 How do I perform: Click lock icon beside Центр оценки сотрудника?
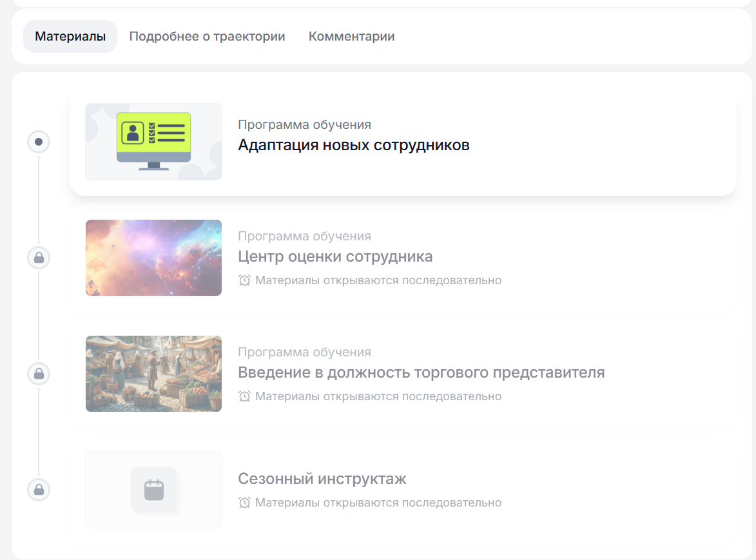pos(39,258)
